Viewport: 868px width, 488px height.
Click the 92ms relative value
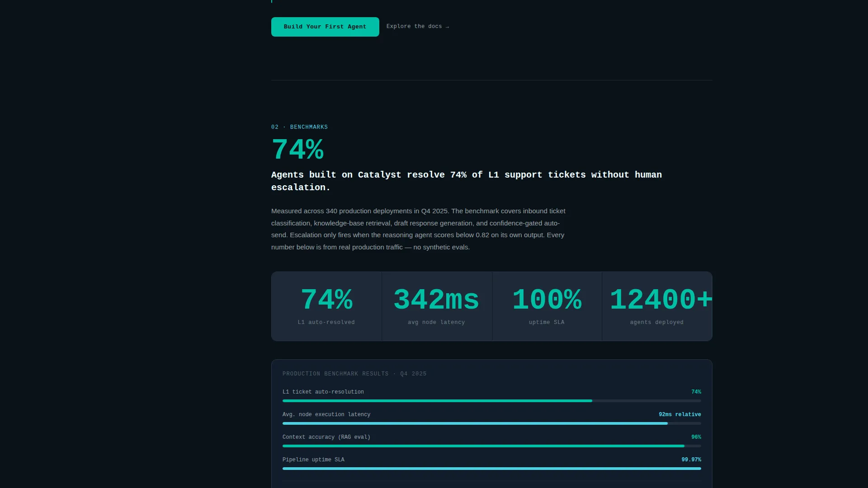680,414
